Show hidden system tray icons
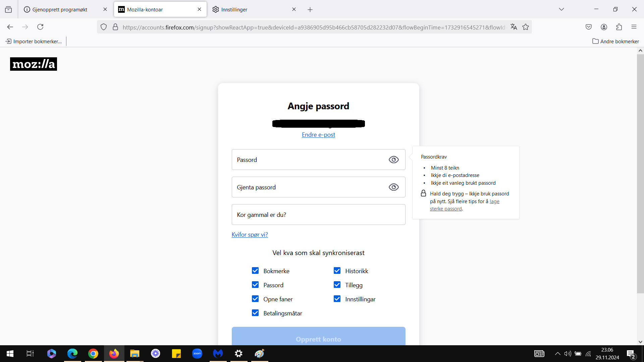This screenshot has height=362, width=644. pos(557,354)
